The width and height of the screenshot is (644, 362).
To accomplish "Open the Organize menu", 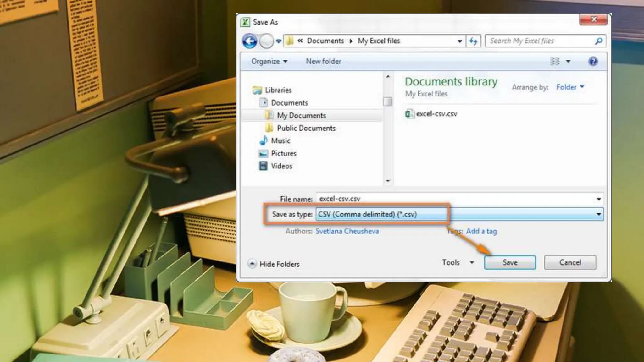I will click(x=269, y=61).
